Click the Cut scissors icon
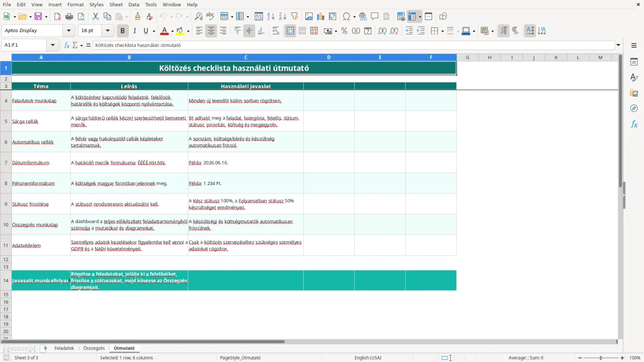This screenshot has width=644, height=362. tap(95, 17)
